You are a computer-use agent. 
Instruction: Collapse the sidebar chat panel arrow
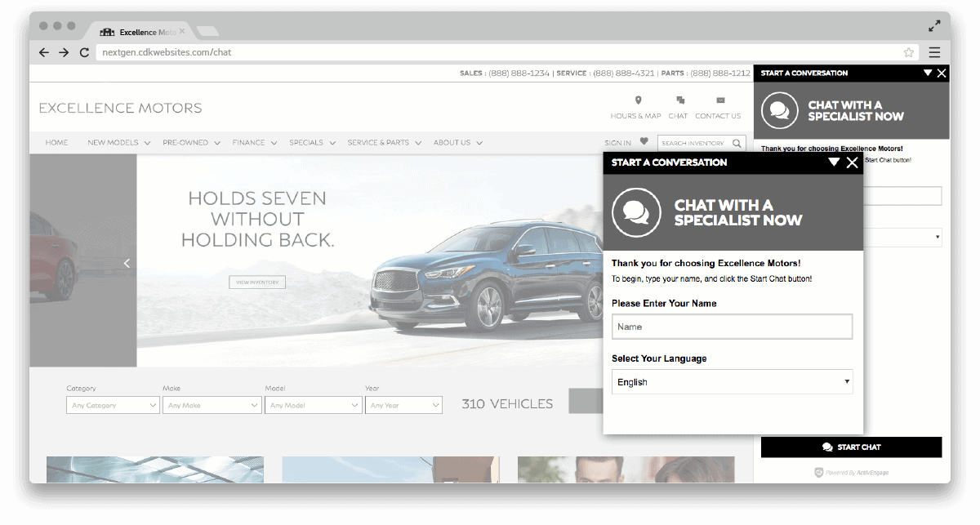927,73
